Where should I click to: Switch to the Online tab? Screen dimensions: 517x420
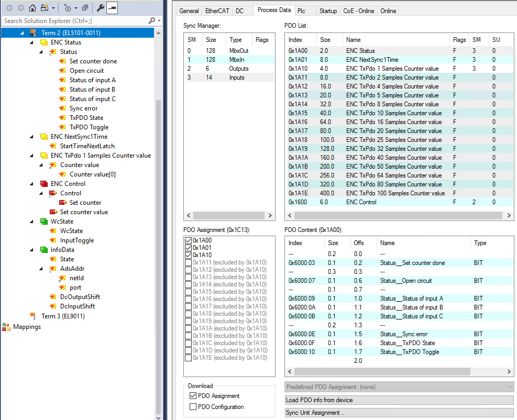point(388,11)
